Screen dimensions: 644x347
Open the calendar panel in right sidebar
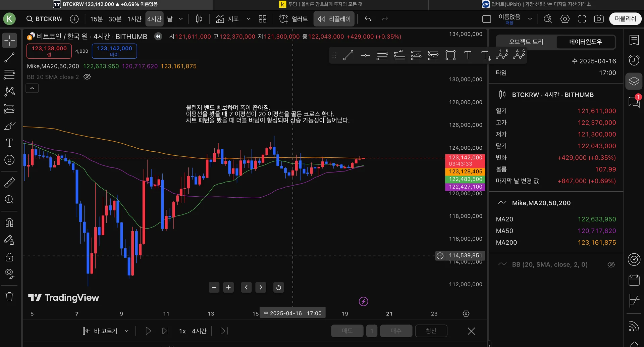[634, 280]
